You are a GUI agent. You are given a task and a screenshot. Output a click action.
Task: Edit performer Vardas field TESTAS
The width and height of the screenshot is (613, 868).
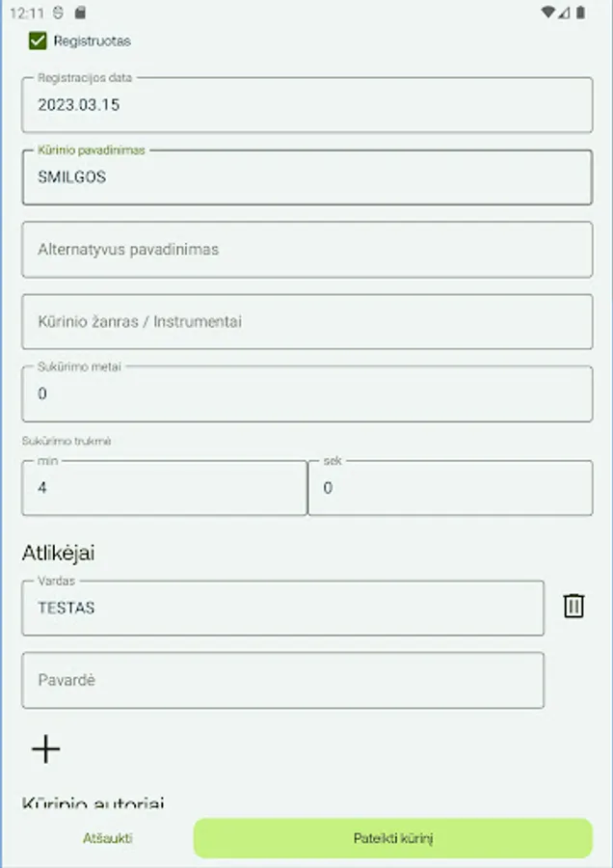coord(282,609)
